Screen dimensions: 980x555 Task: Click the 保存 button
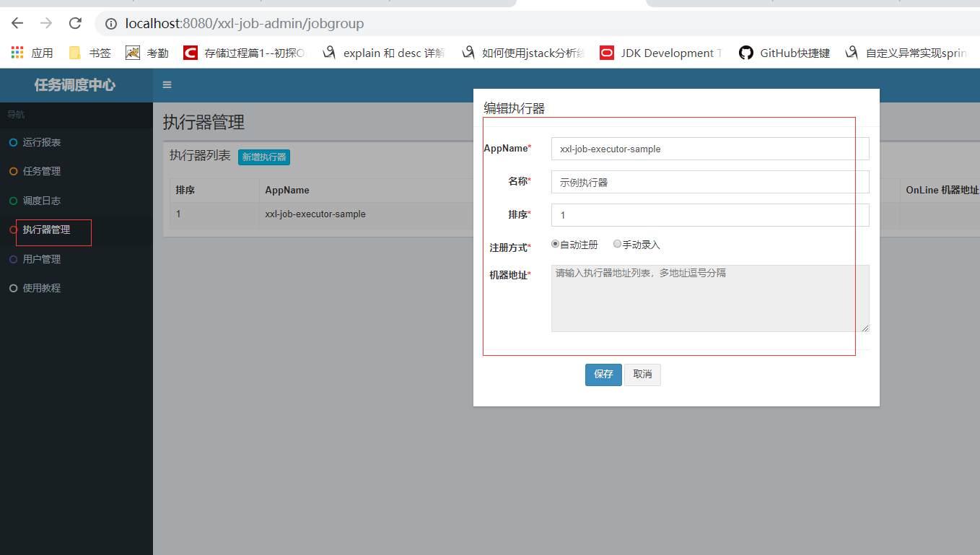click(x=603, y=374)
